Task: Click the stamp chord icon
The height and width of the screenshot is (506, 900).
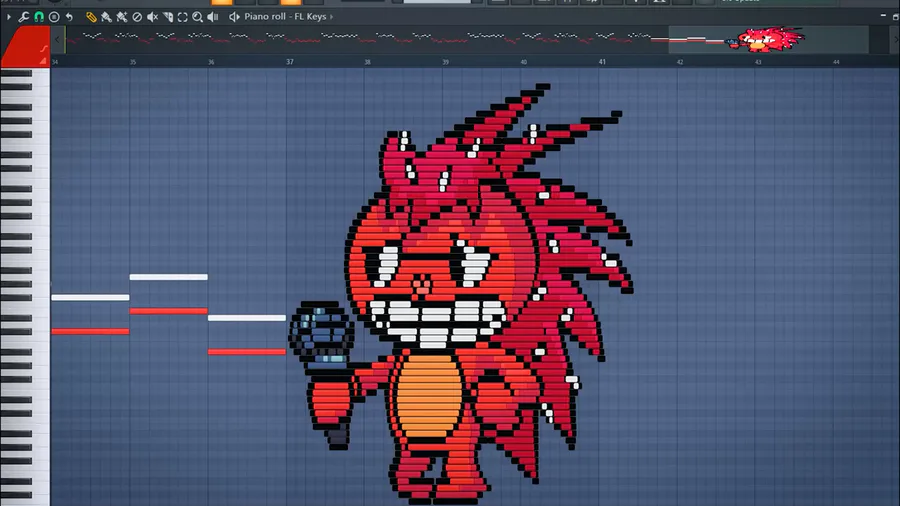Action: pyautogui.click(x=54, y=17)
